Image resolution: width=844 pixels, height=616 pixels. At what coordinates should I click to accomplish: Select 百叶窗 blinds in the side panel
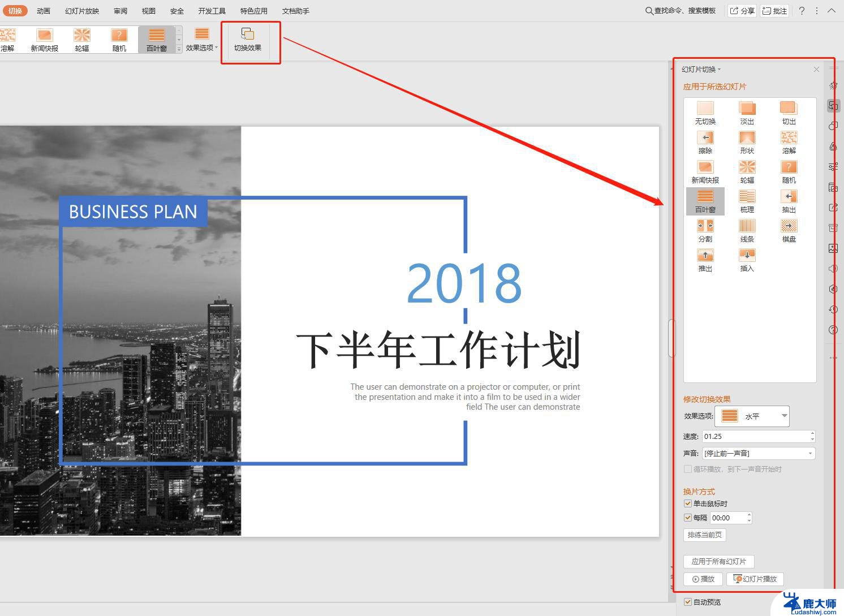pos(705,201)
